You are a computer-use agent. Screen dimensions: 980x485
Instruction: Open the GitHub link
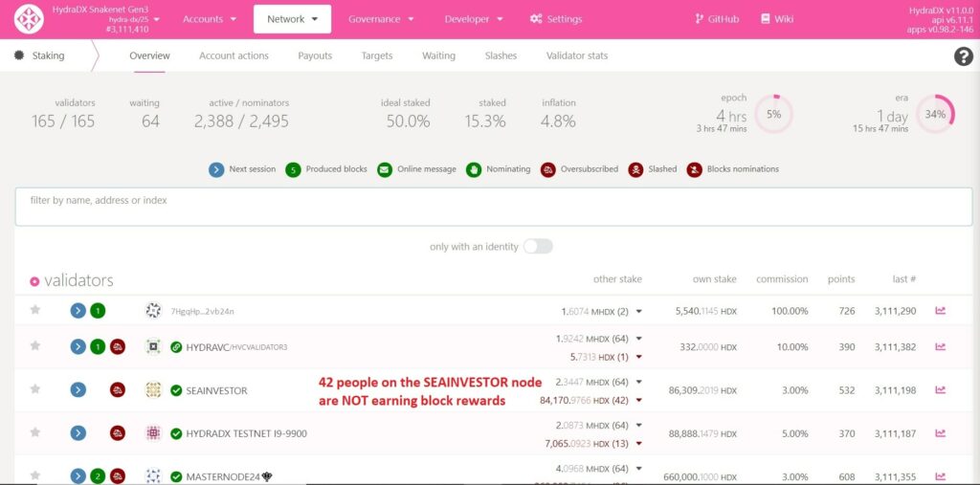[715, 19]
